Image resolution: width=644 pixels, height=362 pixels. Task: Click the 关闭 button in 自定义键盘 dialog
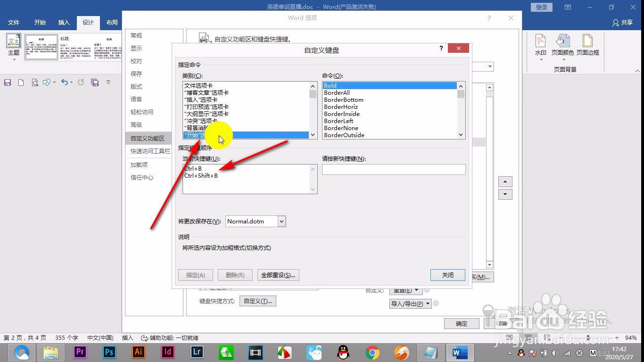tap(448, 275)
